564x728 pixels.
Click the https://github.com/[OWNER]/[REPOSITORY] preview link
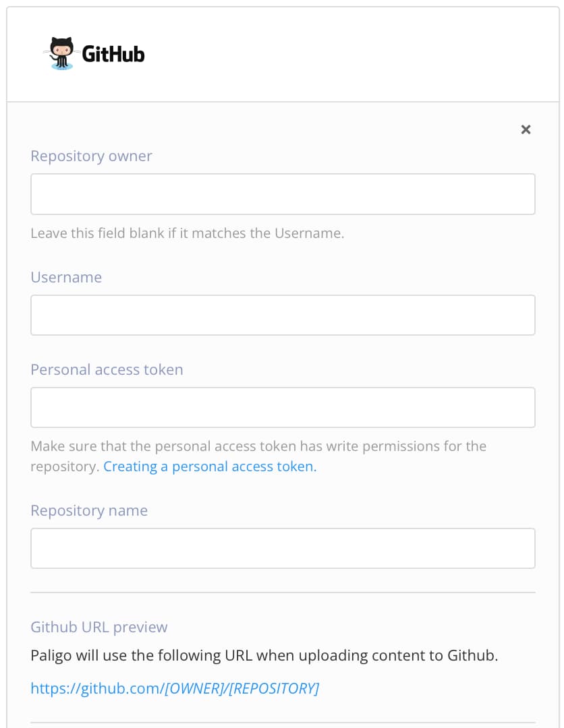pyautogui.click(x=174, y=688)
